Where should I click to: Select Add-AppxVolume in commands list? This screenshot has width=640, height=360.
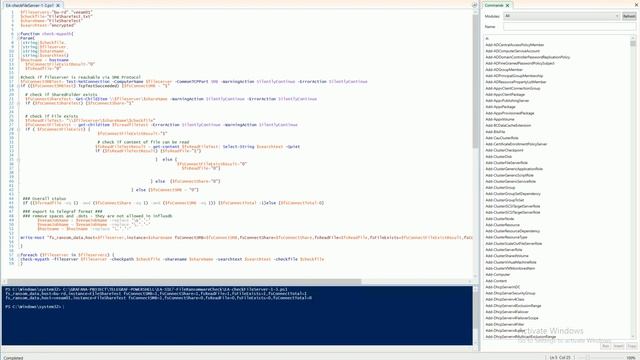(500, 119)
